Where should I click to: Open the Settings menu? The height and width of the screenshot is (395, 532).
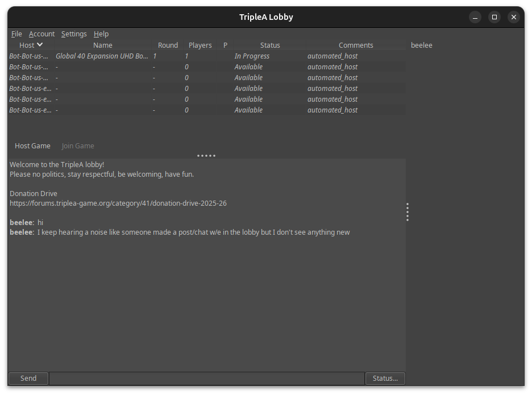point(74,34)
